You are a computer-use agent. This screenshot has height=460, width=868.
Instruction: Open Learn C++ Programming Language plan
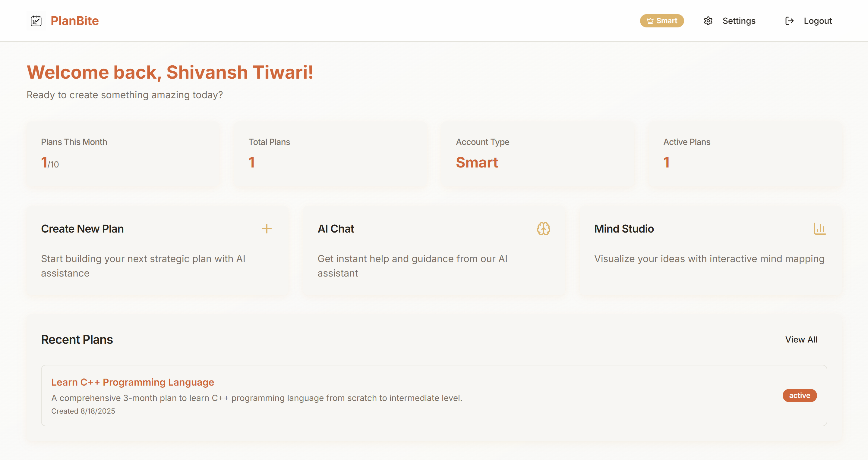click(x=132, y=382)
